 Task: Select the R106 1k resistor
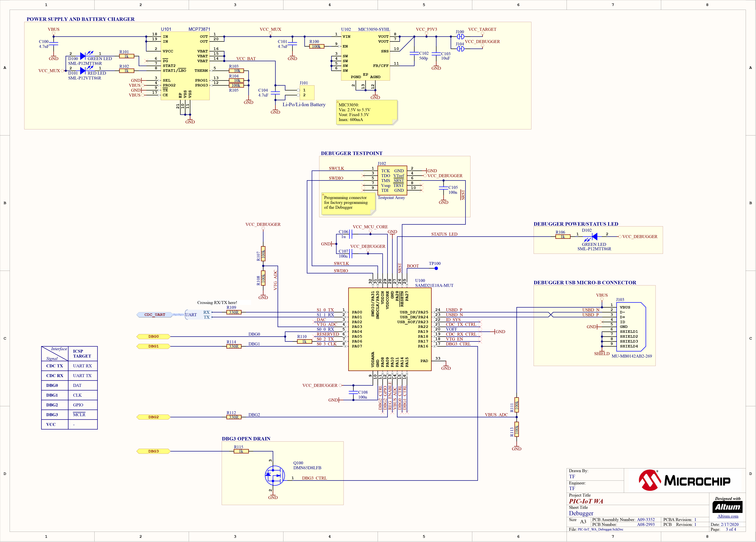pyautogui.click(x=563, y=237)
